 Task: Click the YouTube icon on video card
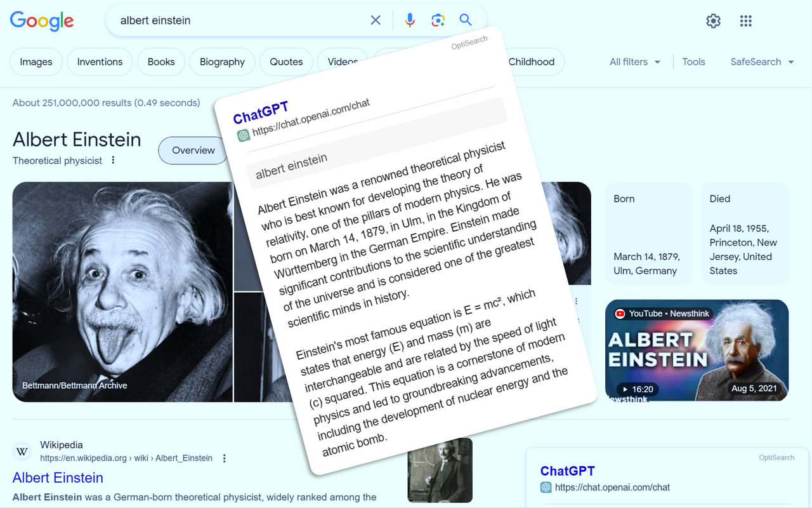(620, 314)
